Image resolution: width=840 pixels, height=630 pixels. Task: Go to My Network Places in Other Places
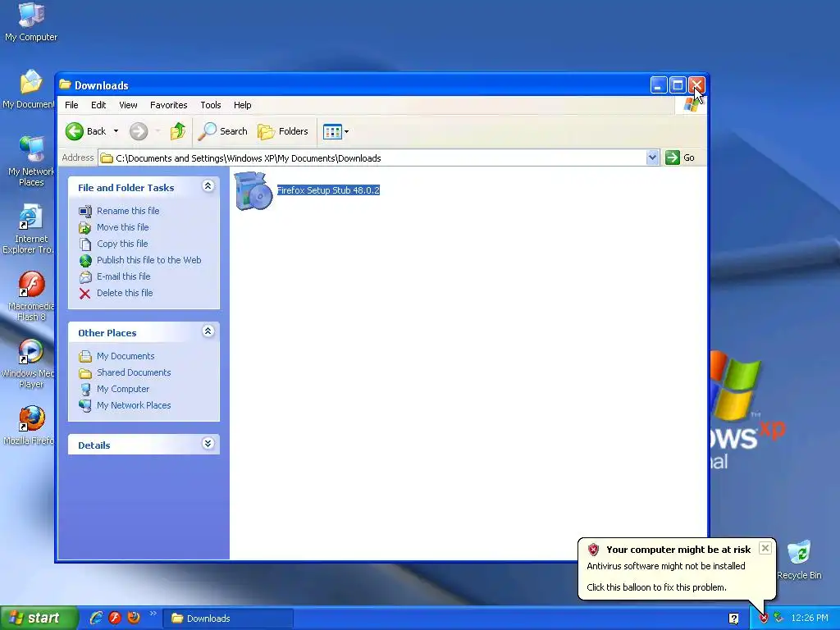click(134, 405)
